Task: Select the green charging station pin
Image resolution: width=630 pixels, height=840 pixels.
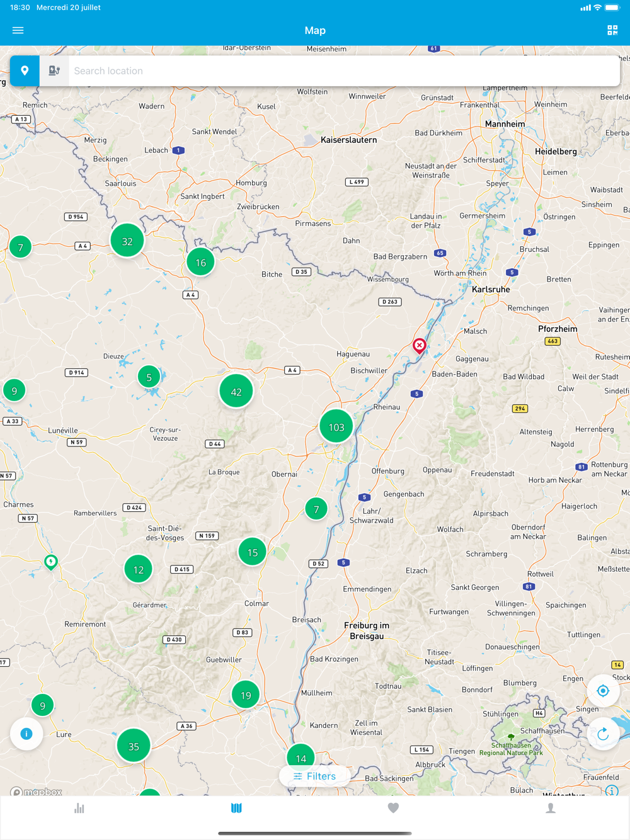Action: tap(51, 562)
